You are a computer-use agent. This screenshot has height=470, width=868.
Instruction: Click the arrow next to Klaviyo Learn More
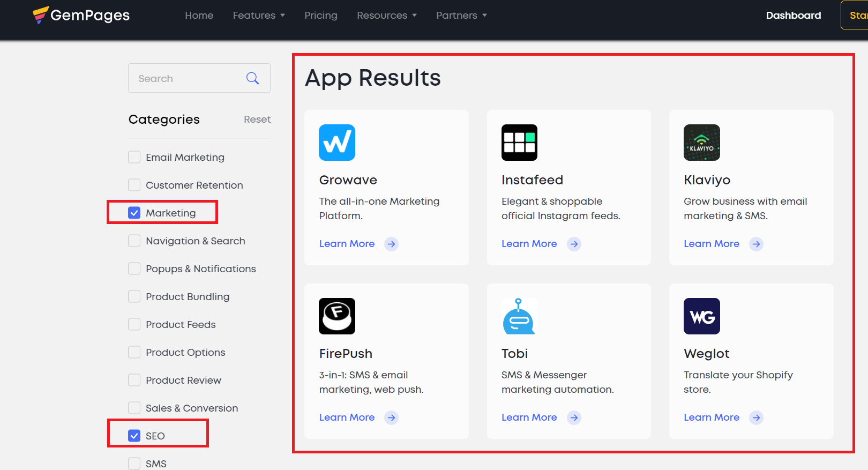pos(757,244)
